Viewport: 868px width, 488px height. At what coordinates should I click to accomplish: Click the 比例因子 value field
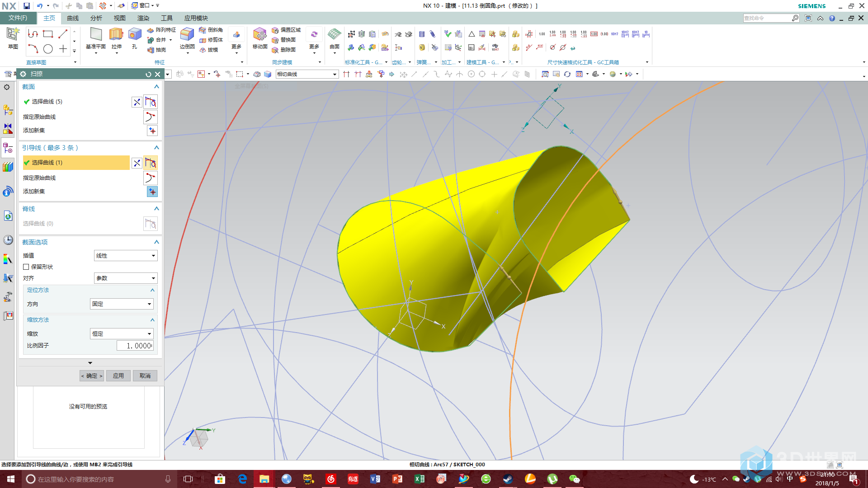click(x=135, y=346)
